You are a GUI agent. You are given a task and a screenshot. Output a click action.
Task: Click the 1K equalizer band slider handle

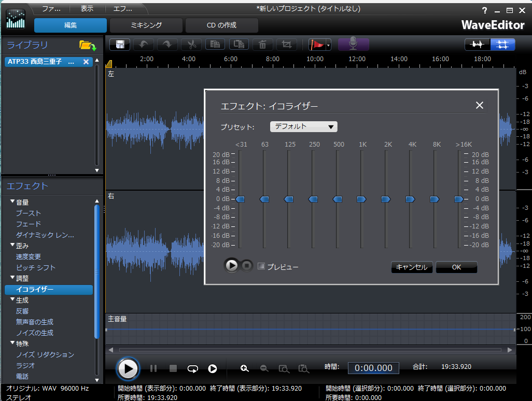click(361, 199)
